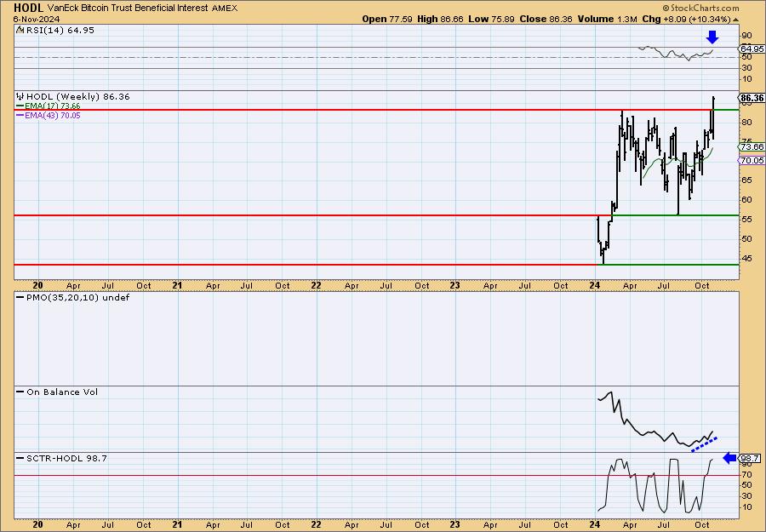Click the EMA(17) 73.66 legend entry
Image resolution: width=766 pixels, height=532 pixels.
52,106
